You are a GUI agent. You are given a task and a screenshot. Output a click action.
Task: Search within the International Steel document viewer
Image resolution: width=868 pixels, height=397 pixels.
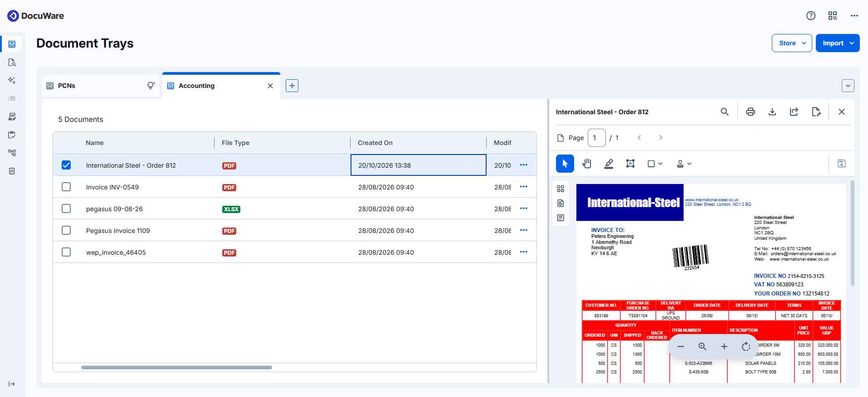pyautogui.click(x=725, y=112)
